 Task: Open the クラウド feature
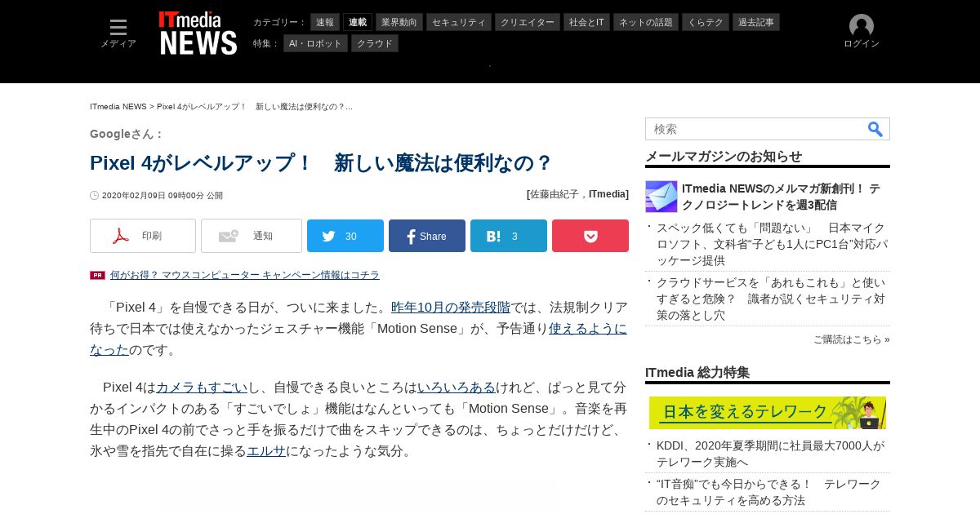[375, 43]
